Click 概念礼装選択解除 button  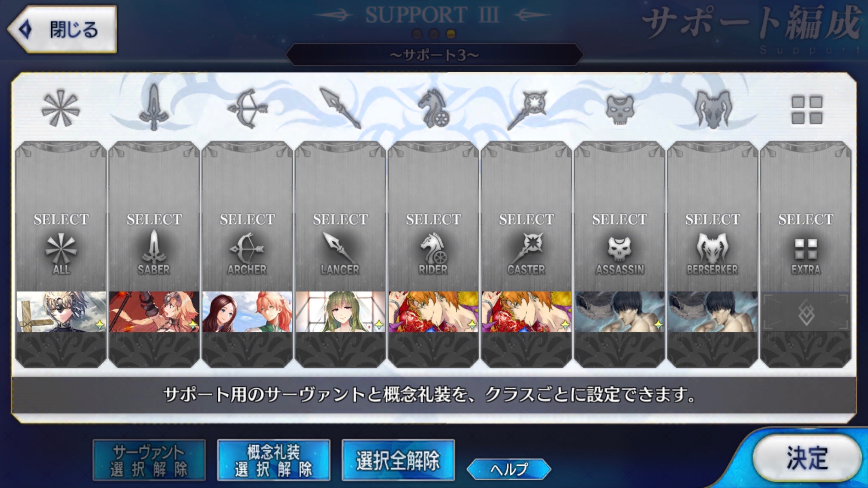point(274,460)
